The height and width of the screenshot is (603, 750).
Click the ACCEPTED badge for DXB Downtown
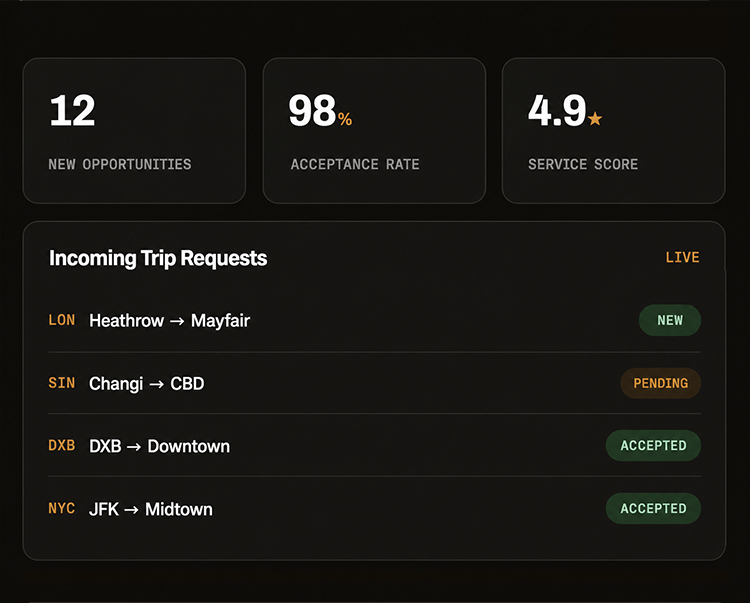[653, 446]
